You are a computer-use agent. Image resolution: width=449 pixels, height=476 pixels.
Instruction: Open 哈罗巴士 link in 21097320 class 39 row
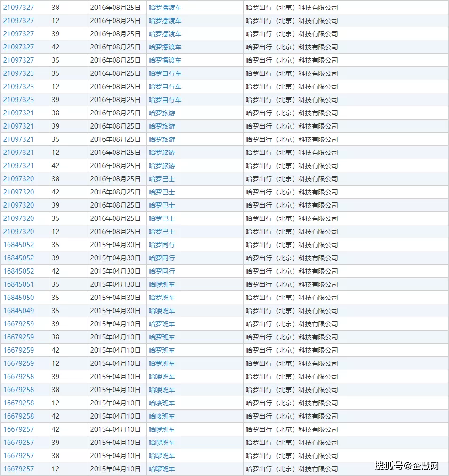coord(162,206)
